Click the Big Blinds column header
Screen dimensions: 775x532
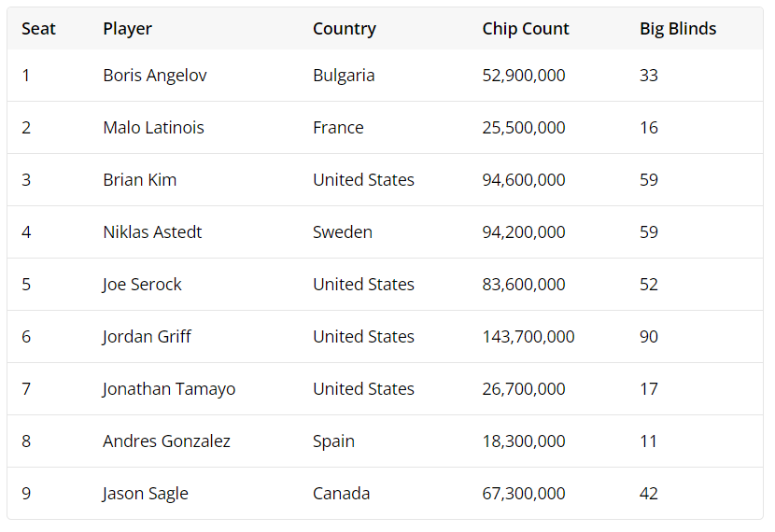pos(677,29)
